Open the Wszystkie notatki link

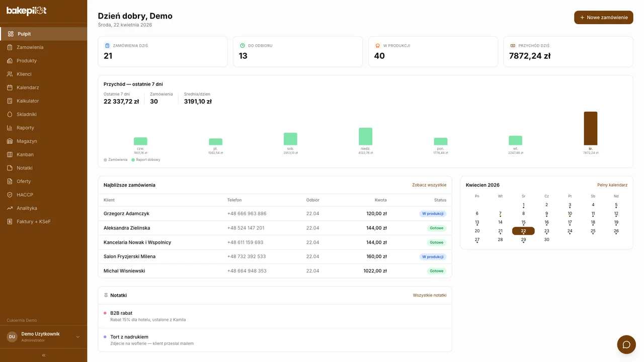coord(430,295)
